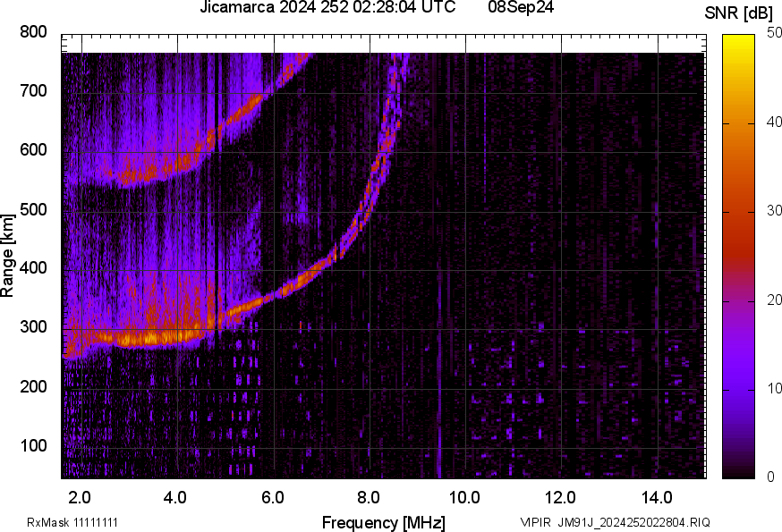Click the 14.0 frequency tick label
This screenshot has height=532, width=782.
(x=657, y=496)
